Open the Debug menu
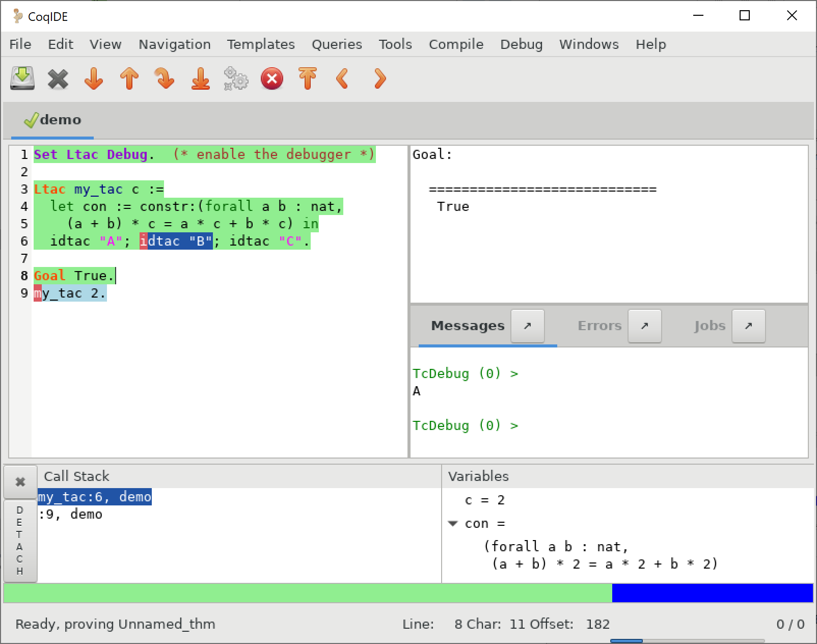 [521, 44]
